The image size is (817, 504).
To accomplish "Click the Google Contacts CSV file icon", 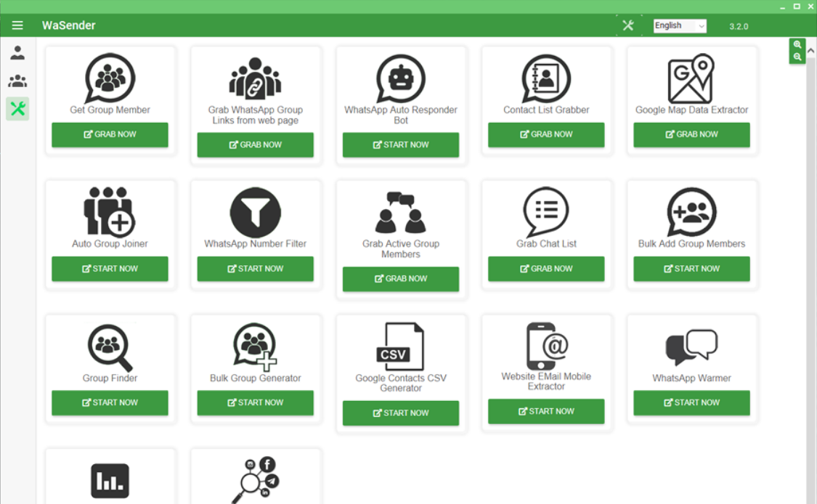I will point(400,346).
